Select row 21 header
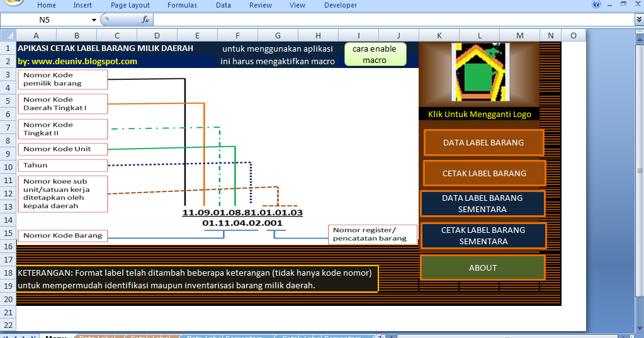This screenshot has width=644, height=338. [x=8, y=313]
